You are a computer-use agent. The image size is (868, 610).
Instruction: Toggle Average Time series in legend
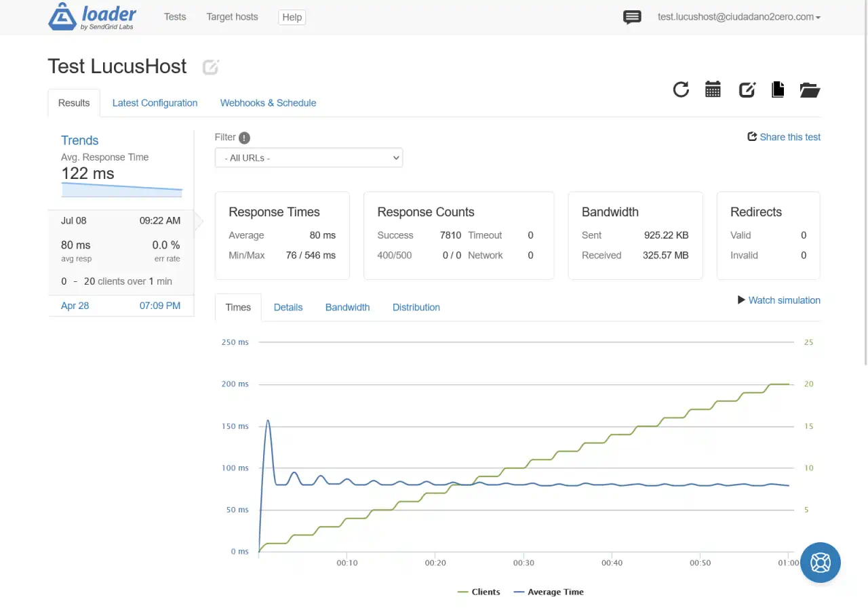point(549,592)
